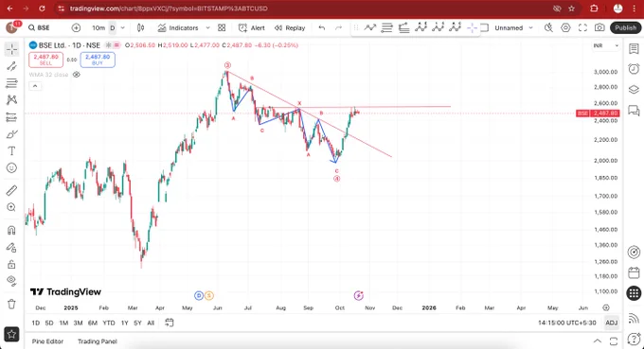Open the chat messages panel

click(634, 111)
